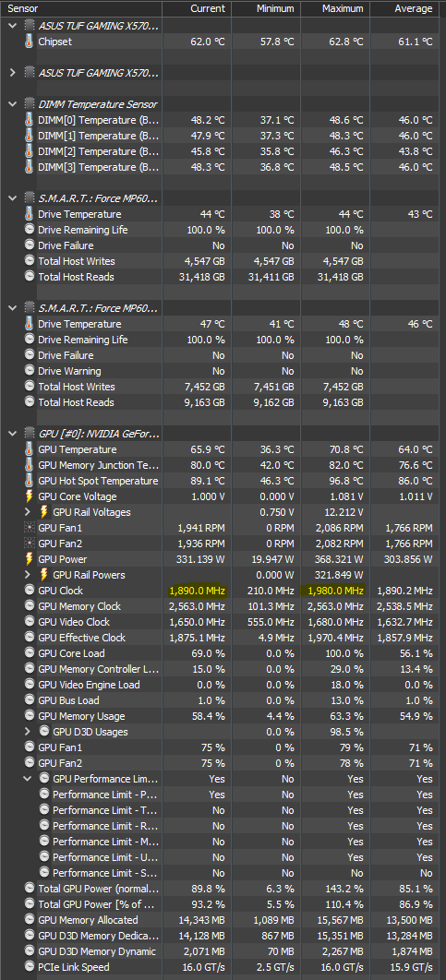Click the GPU Memory Clock sensor icon
Viewport: 446px width, 980px height.
pyautogui.click(x=30, y=606)
